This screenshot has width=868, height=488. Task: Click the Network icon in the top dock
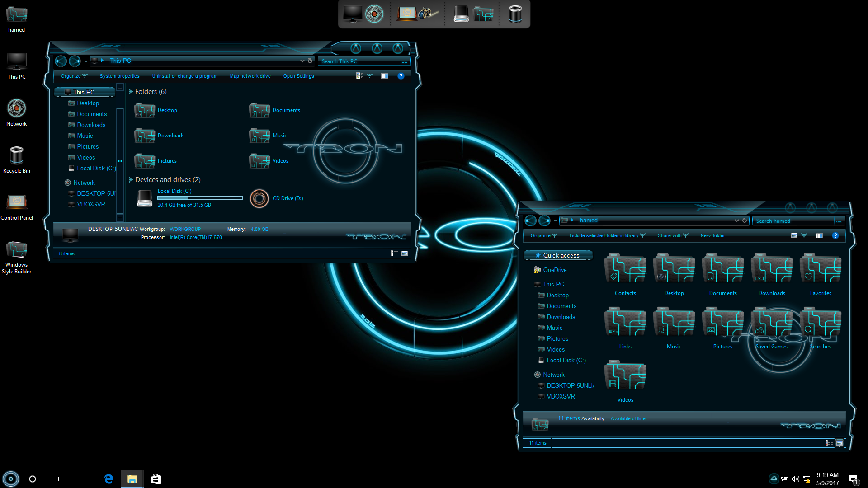click(x=374, y=14)
